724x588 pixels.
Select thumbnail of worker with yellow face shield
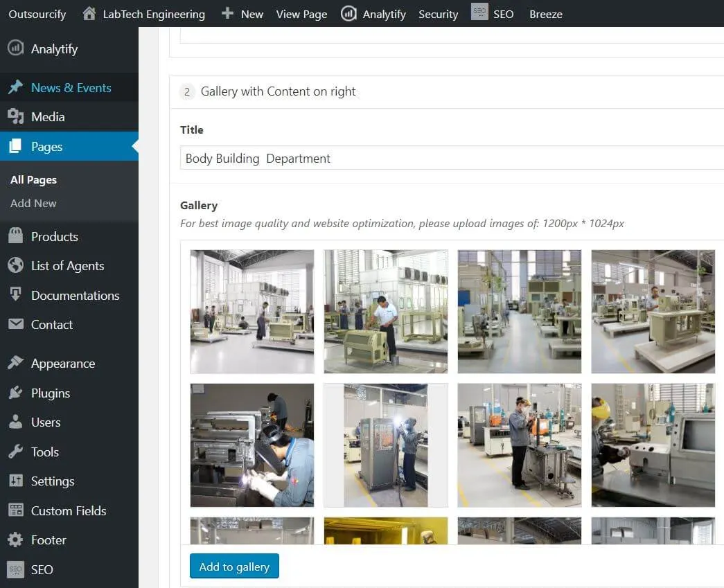(653, 445)
